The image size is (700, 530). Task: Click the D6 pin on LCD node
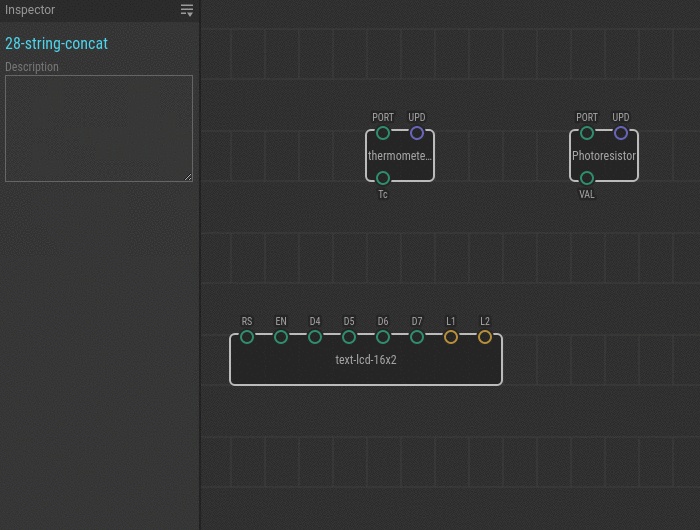tap(383, 337)
